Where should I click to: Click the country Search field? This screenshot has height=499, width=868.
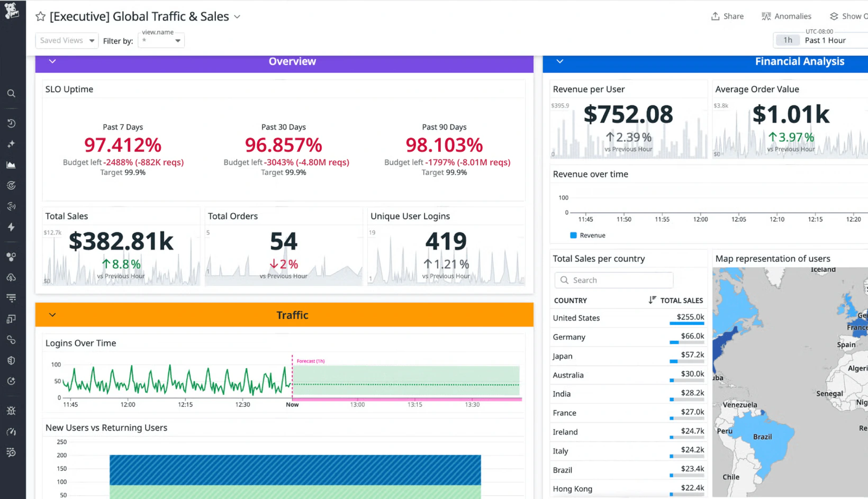(614, 280)
